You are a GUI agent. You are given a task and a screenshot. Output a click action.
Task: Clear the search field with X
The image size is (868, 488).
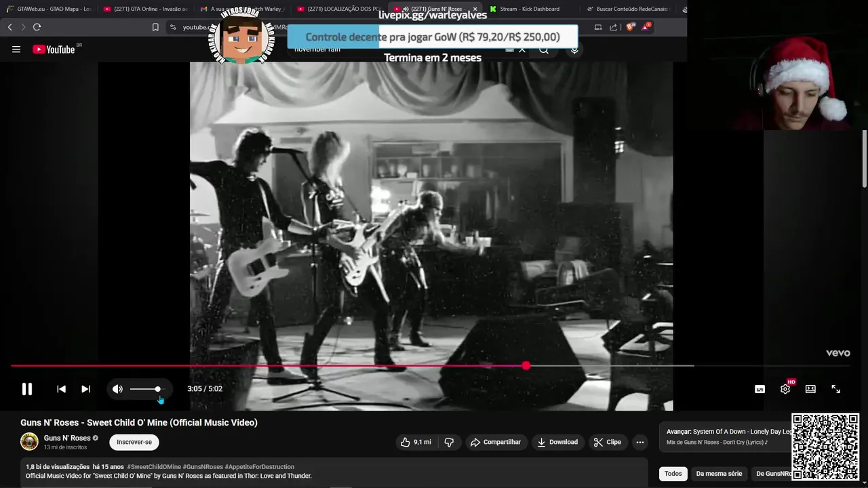click(x=522, y=49)
